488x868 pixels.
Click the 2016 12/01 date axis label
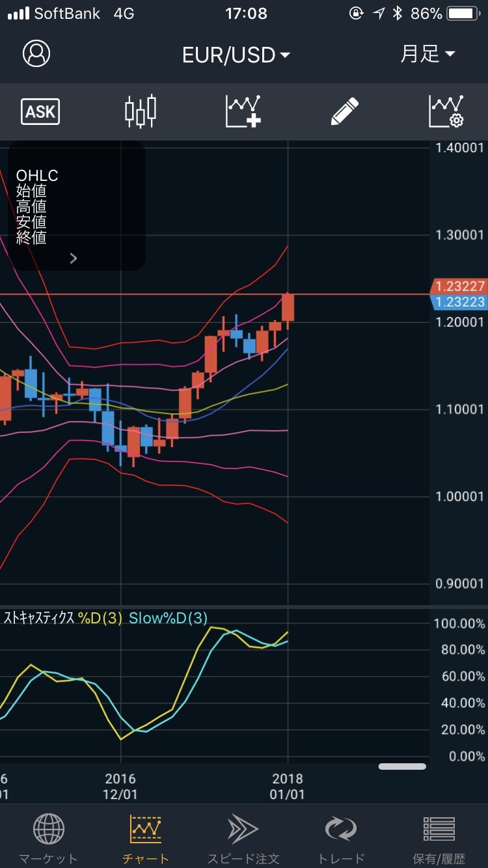tap(121, 786)
